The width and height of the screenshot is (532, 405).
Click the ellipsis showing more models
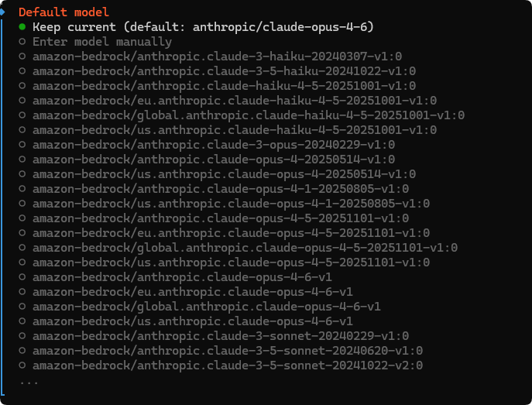29,380
